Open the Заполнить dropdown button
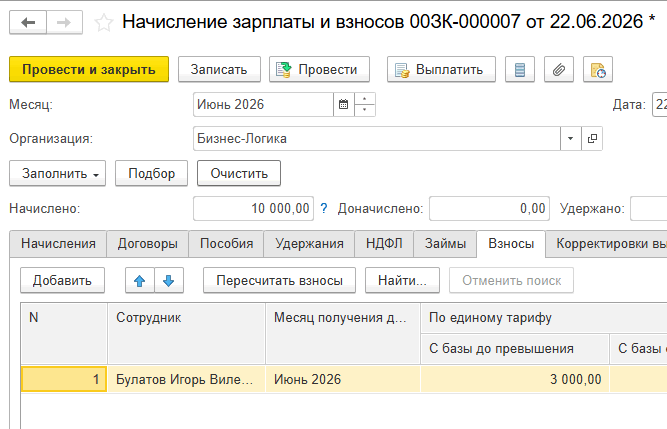Image resolution: width=667 pixels, height=429 pixels. [x=57, y=173]
